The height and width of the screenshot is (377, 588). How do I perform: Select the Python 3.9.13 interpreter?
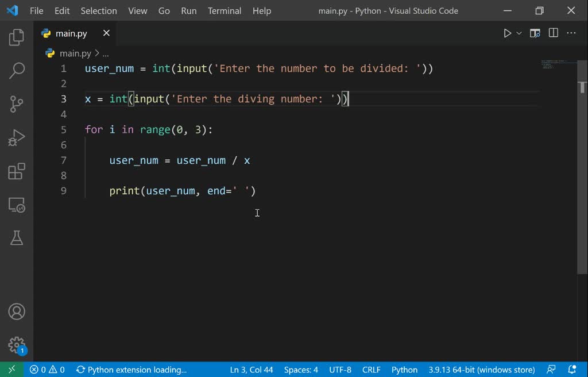481,370
